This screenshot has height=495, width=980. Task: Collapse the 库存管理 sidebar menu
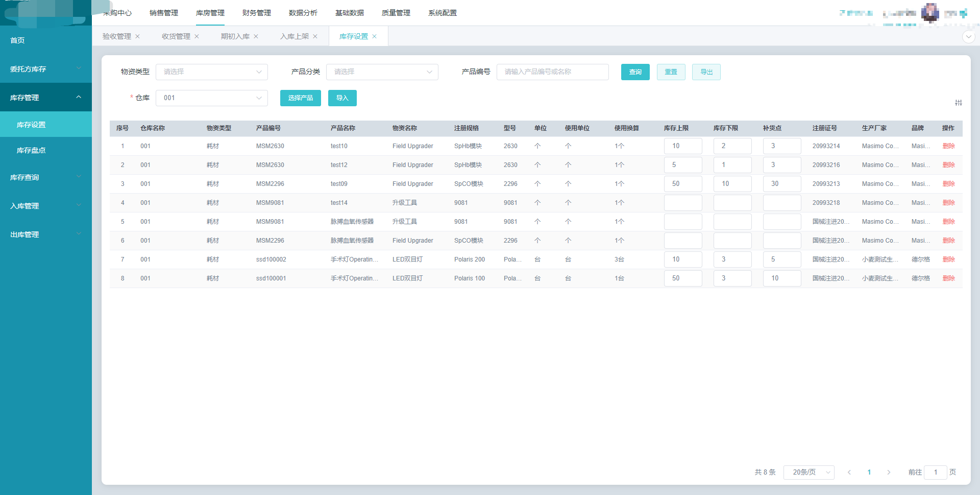point(46,98)
